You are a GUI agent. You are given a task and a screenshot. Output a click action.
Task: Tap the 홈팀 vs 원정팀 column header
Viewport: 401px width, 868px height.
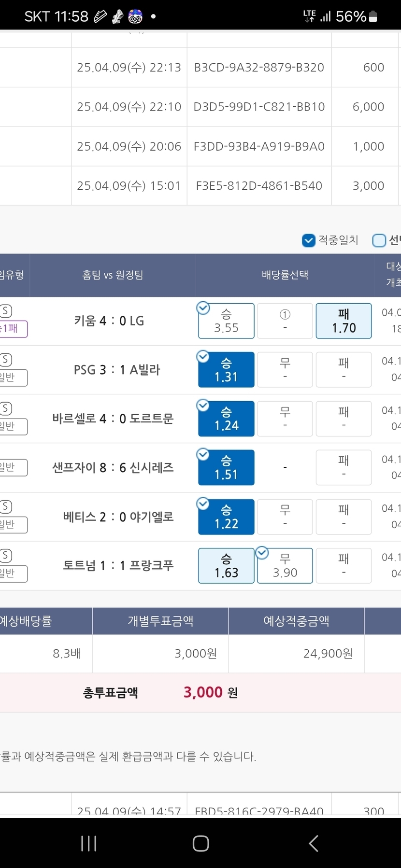(x=113, y=275)
